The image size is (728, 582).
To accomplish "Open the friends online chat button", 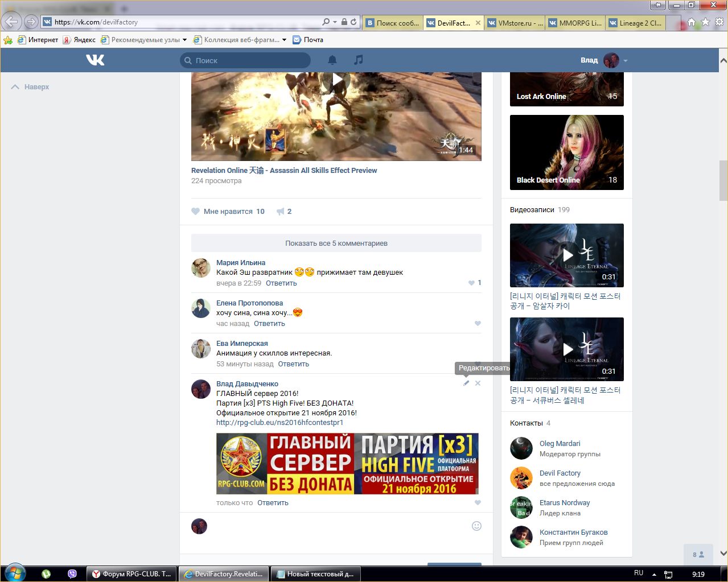I will pos(698,554).
